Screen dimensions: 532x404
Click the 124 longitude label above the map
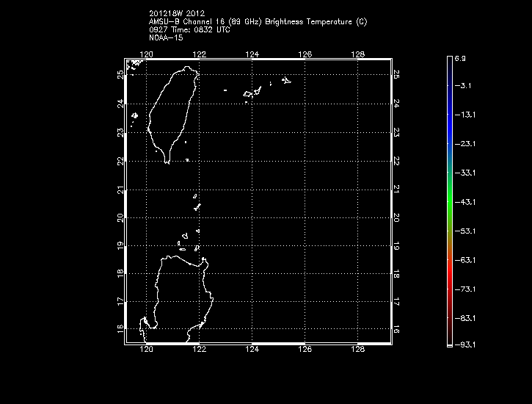[252, 54]
